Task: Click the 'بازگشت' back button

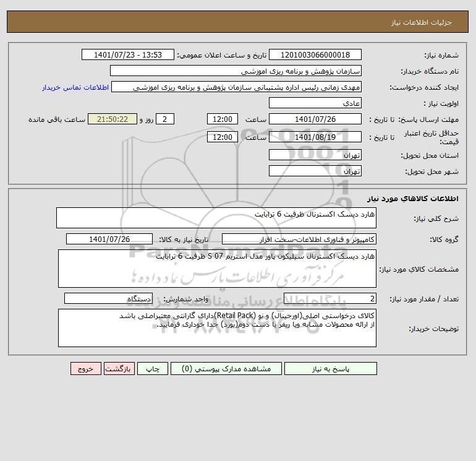Action: (x=119, y=369)
